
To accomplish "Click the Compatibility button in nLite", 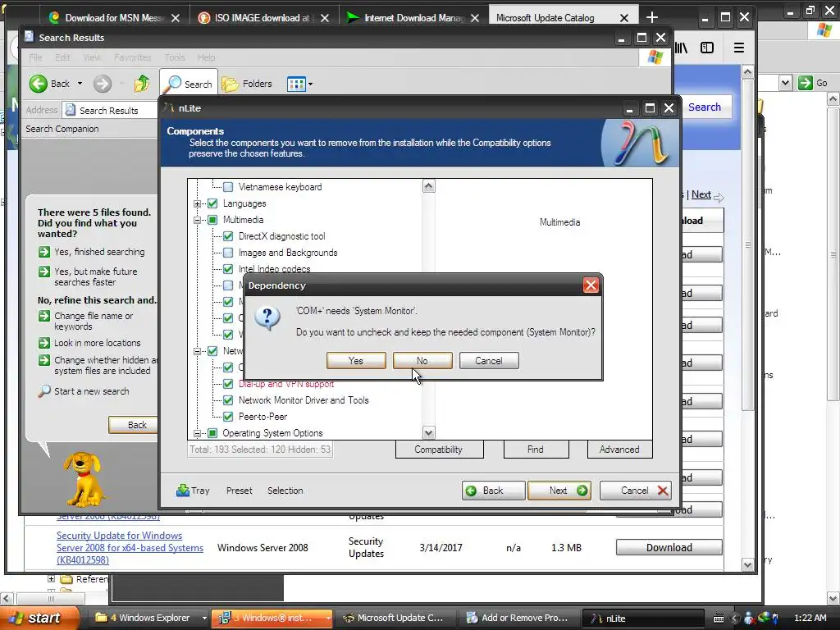I will [439, 450].
